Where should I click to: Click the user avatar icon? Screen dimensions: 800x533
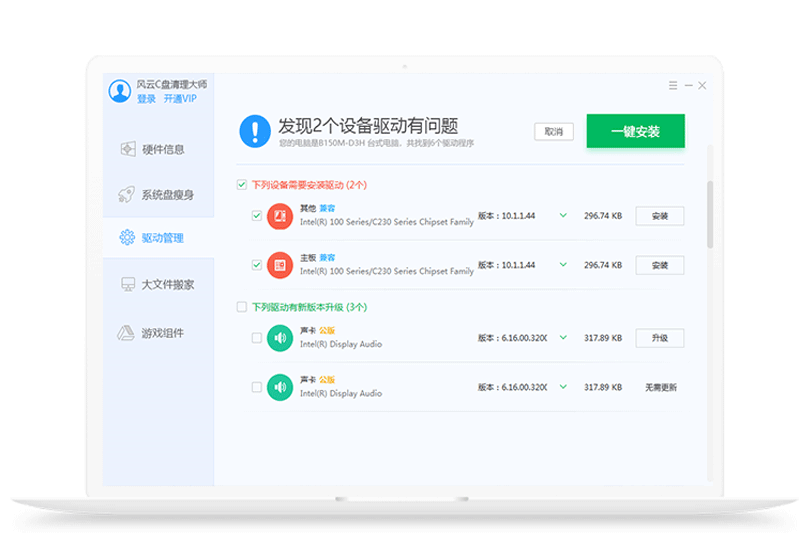coord(120,91)
